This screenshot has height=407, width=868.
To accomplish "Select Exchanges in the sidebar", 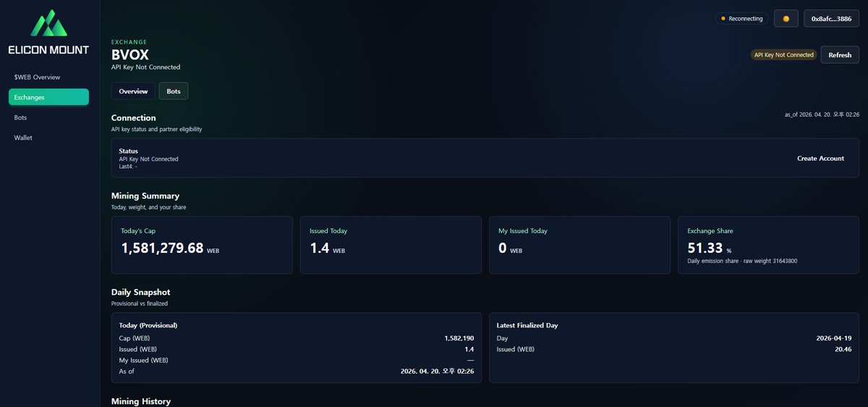I will coord(48,97).
